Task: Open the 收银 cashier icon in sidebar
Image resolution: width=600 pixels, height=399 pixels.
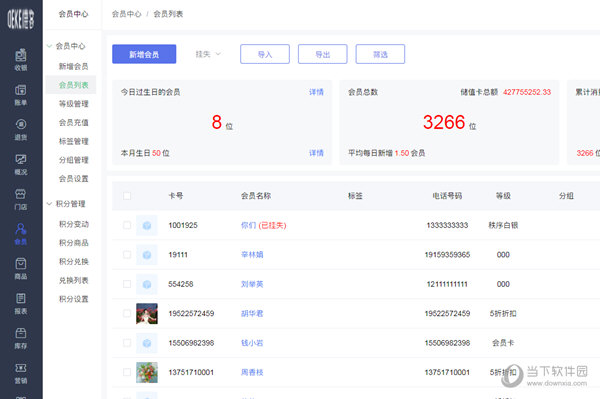Action: point(21,60)
